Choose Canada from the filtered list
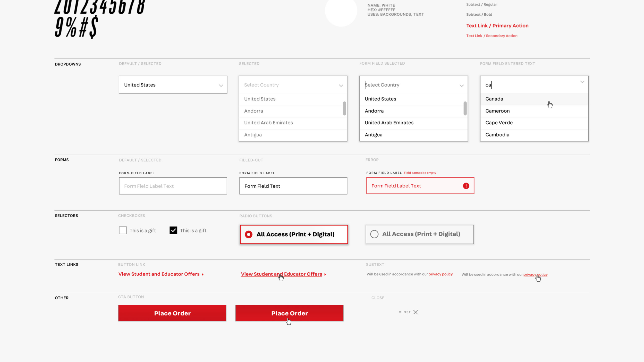This screenshot has width=644, height=362. click(x=494, y=99)
